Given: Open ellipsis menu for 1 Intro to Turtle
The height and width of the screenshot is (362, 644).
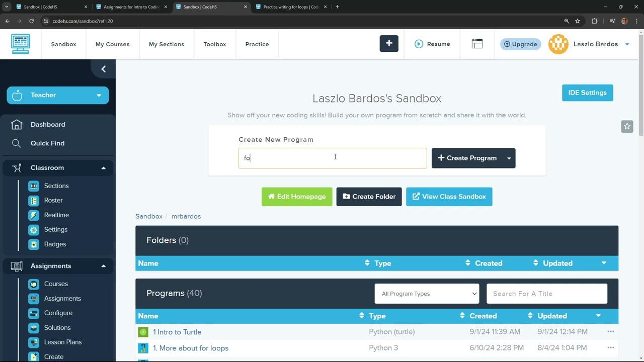Looking at the screenshot, I should [610, 332].
